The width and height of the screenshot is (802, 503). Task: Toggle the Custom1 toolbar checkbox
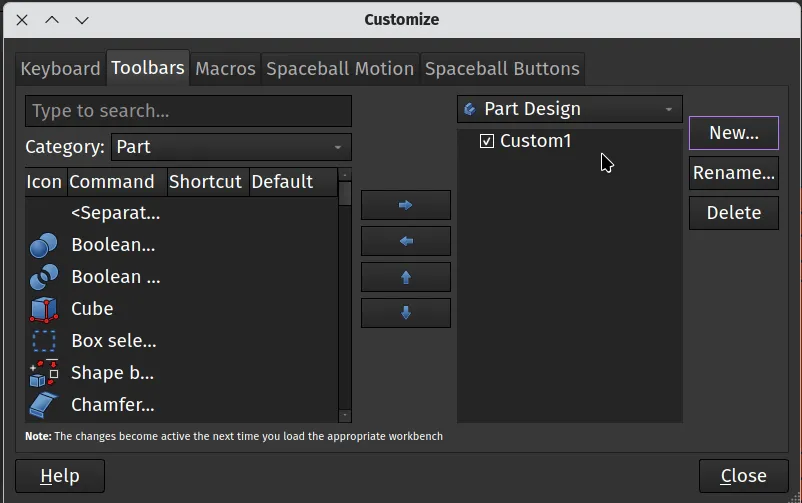(486, 141)
